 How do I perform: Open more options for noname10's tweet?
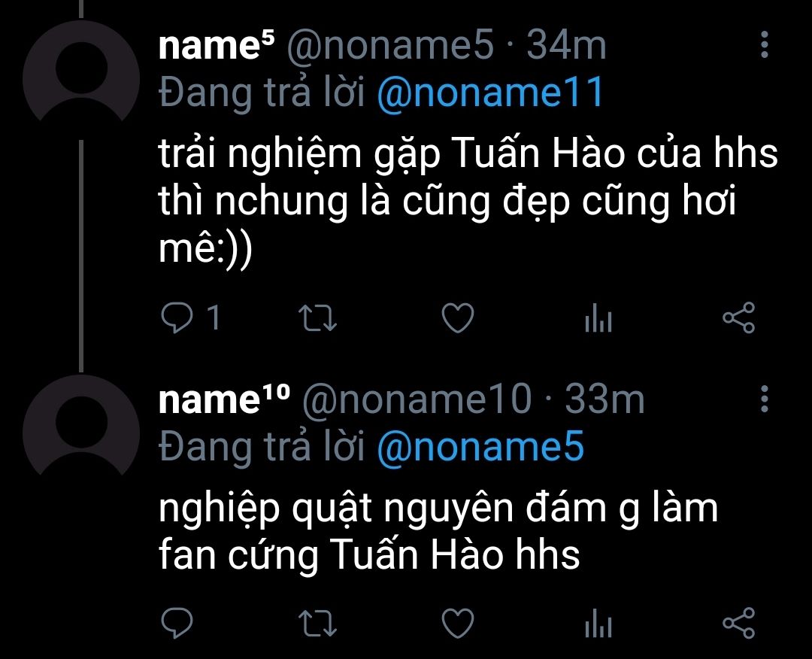tap(765, 399)
